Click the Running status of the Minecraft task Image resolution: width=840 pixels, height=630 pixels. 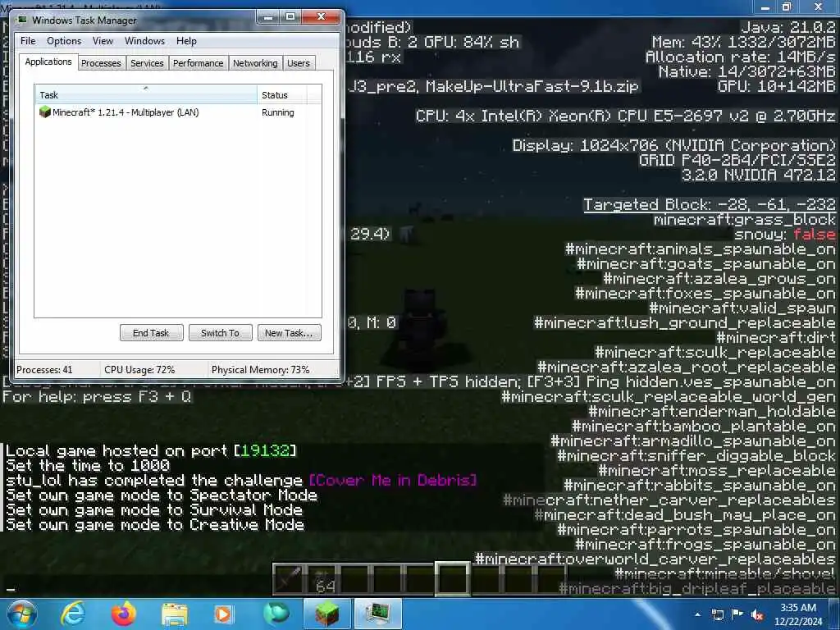coord(277,112)
